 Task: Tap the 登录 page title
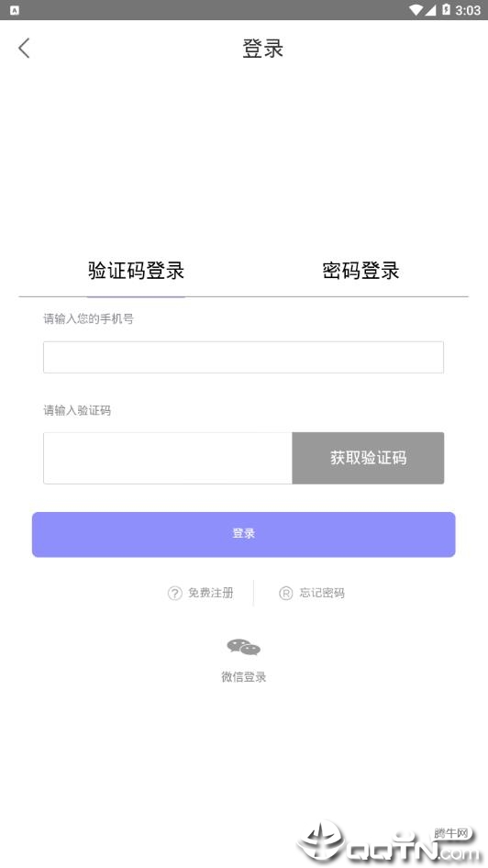point(263,48)
